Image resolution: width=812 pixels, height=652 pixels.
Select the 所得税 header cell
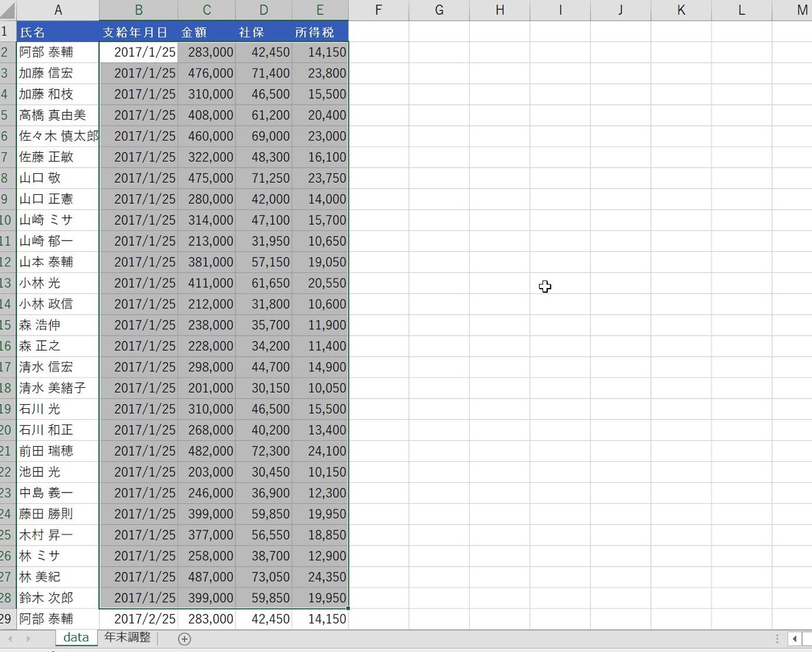pyautogui.click(x=320, y=31)
